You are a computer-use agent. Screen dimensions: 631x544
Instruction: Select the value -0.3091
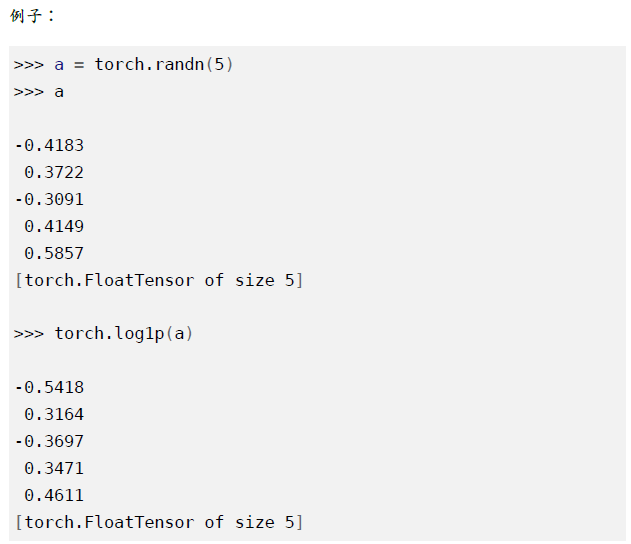[49, 199]
